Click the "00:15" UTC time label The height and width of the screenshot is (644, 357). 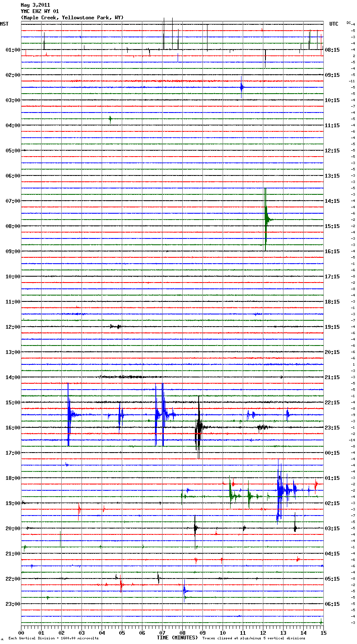(x=332, y=453)
